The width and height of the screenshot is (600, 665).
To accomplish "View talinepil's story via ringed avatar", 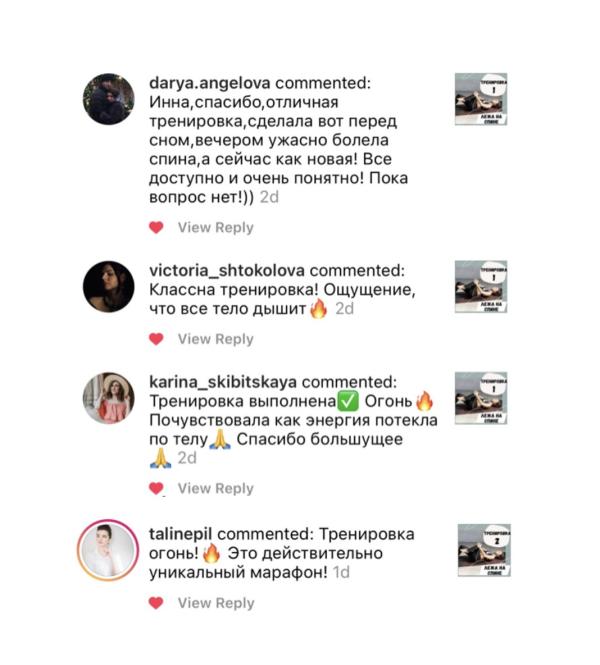I will (108, 550).
